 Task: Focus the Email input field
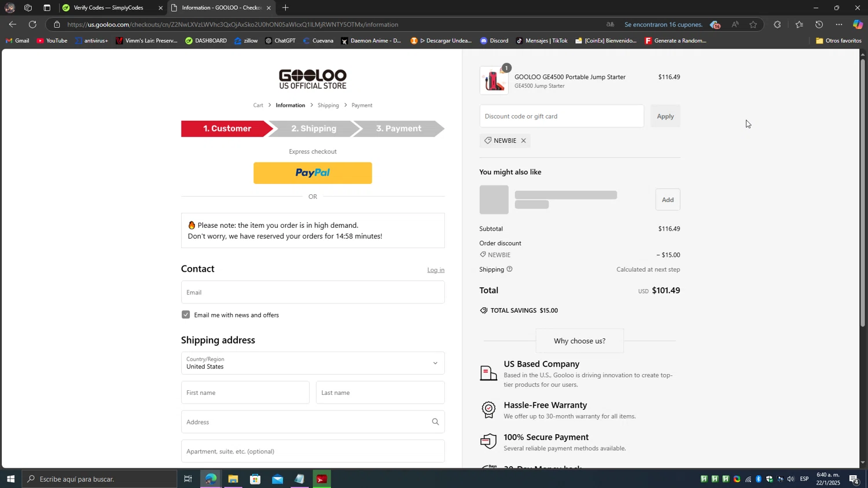point(312,292)
